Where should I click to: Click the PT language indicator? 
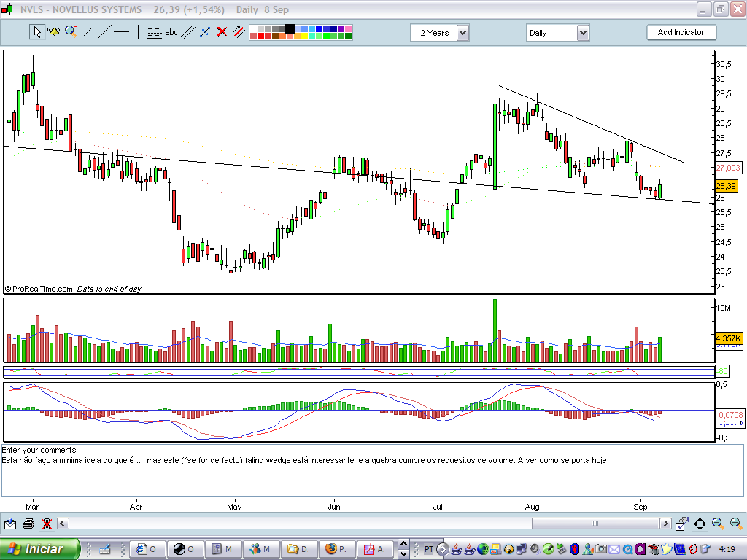pos(429,549)
